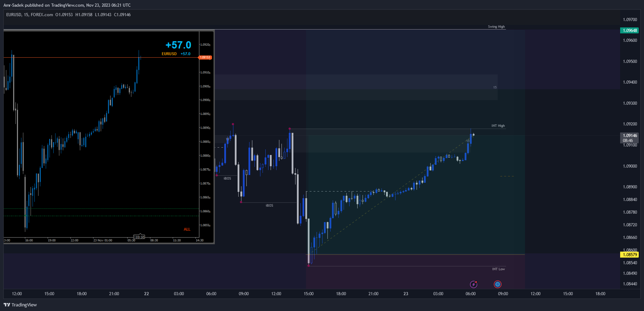
Task: Click the yellow 1.08579 price label
Action: point(630,255)
